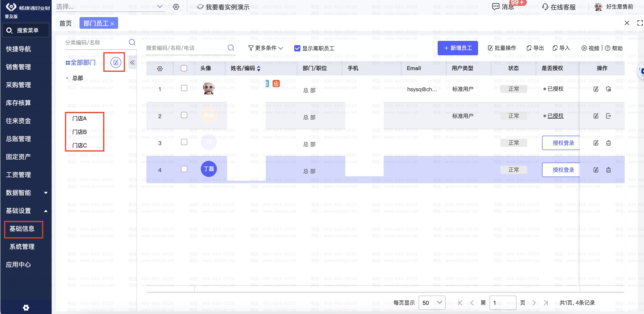Image resolution: width=644 pixels, height=314 pixels.
Task: Click 授权登录 button in row 3
Action: click(561, 143)
